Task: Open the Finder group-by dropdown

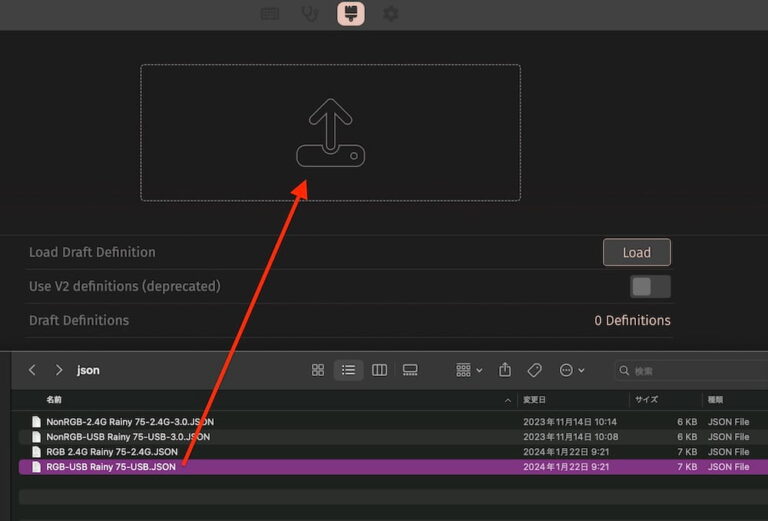Action: tap(470, 370)
